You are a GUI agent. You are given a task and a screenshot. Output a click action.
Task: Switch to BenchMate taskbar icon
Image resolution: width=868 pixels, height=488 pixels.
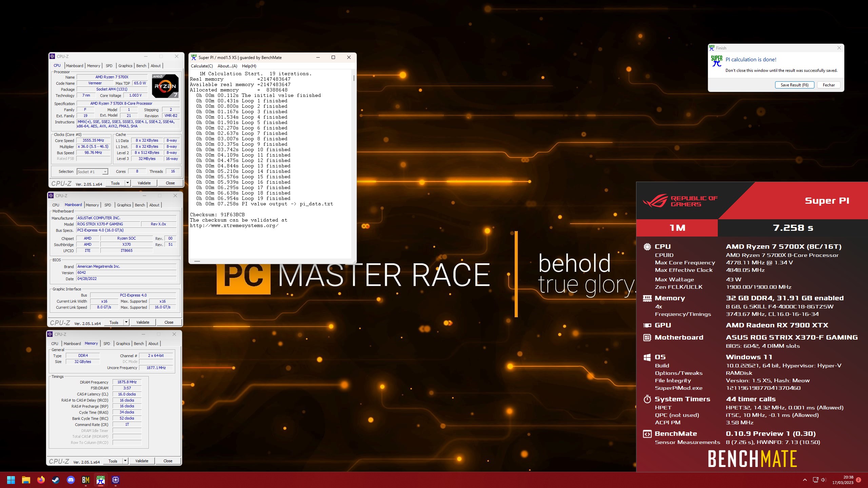(x=85, y=480)
